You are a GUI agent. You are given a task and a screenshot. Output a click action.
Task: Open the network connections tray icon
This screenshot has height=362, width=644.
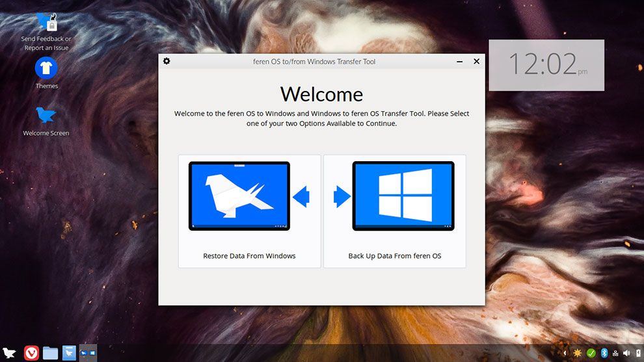(615, 353)
